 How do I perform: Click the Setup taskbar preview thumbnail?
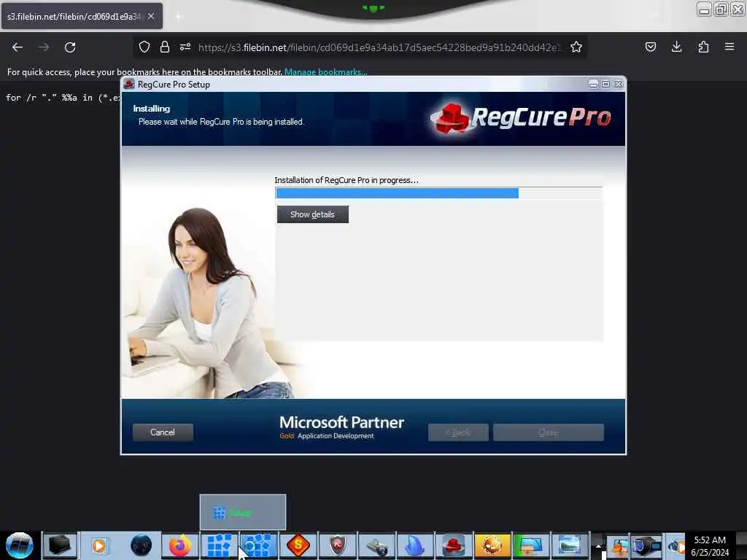[x=243, y=513]
